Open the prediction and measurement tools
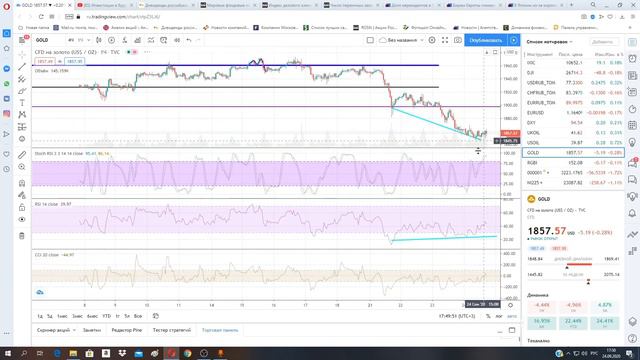Screen dimensions: 640x360 22,127
